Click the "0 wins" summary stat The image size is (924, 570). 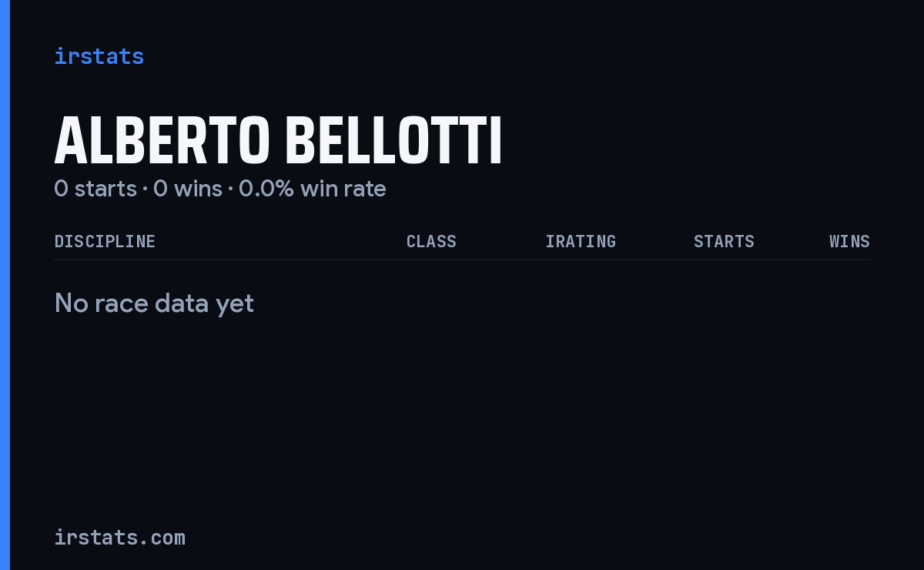(x=188, y=189)
